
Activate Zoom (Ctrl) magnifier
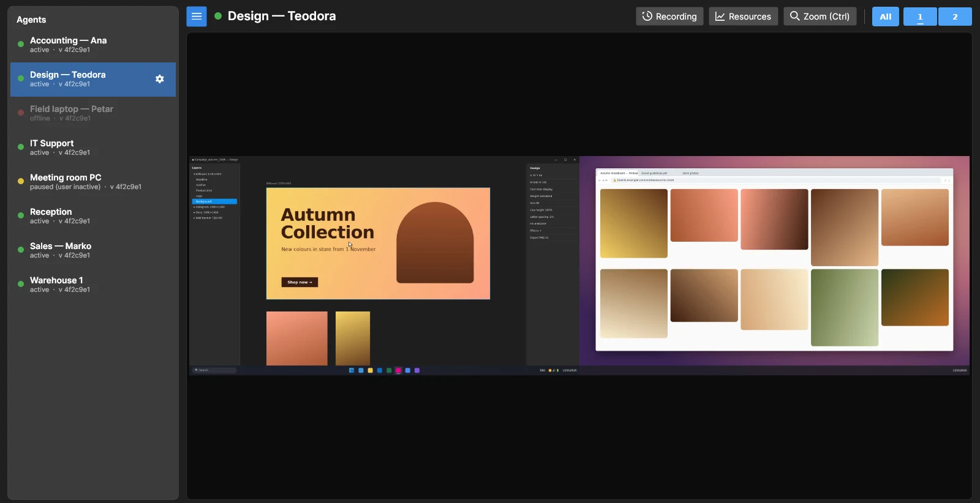click(x=820, y=17)
